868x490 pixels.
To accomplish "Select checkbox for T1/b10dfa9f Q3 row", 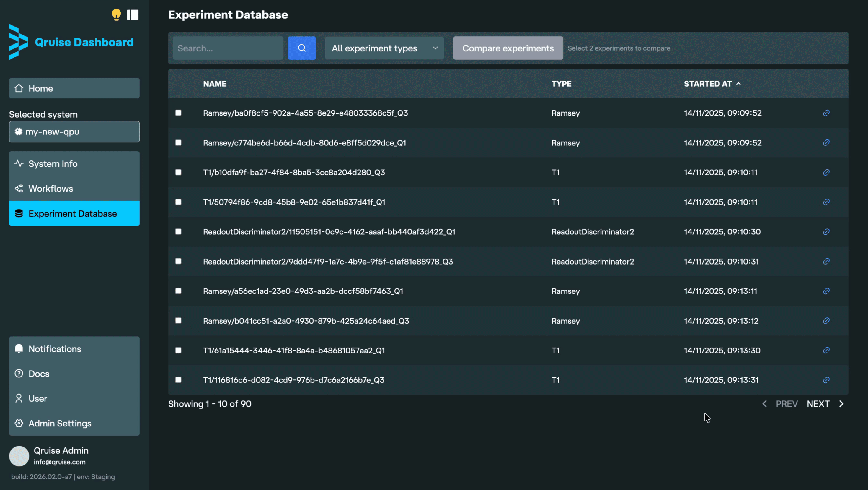I will point(178,172).
